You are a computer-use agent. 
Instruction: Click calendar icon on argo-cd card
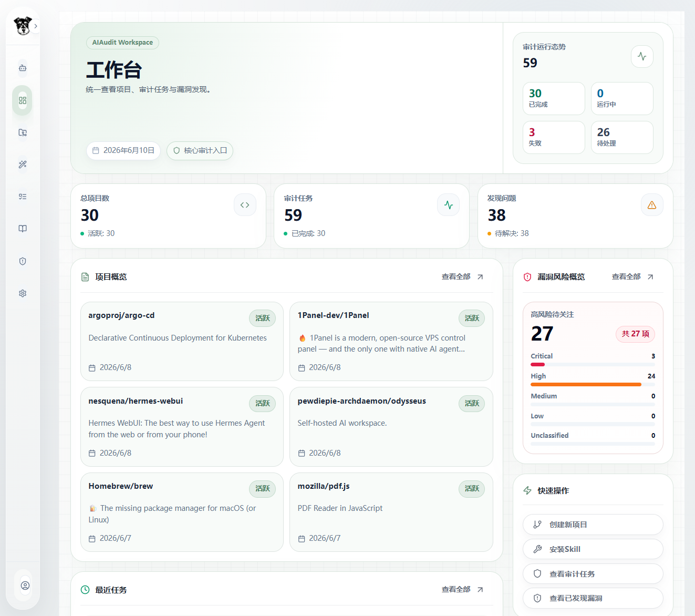click(x=92, y=368)
